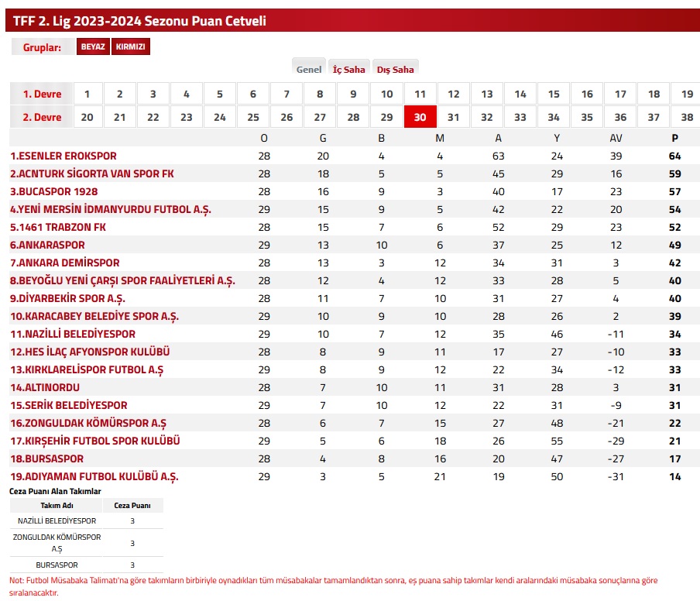
Task: Open DİYARBEKİR SPOR A.Ş. link
Action: [x=68, y=299]
